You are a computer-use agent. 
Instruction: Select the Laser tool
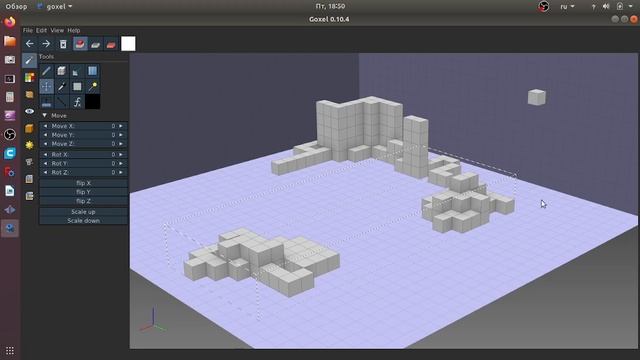[77, 71]
